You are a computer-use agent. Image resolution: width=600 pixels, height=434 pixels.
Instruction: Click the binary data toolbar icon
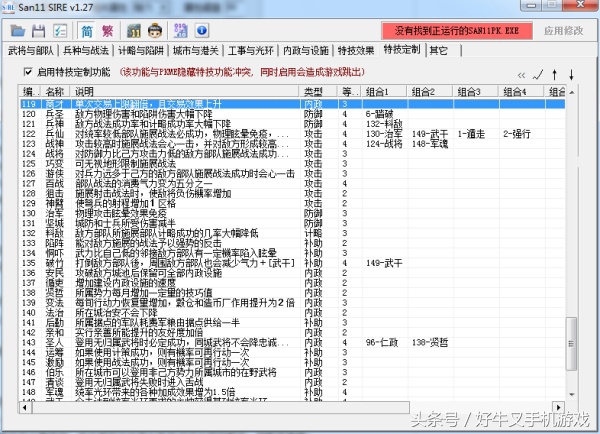coord(180,31)
